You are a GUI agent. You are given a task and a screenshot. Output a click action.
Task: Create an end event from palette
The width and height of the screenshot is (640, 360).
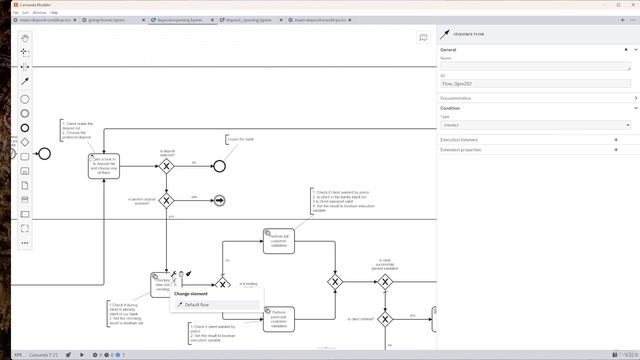pos(25,128)
